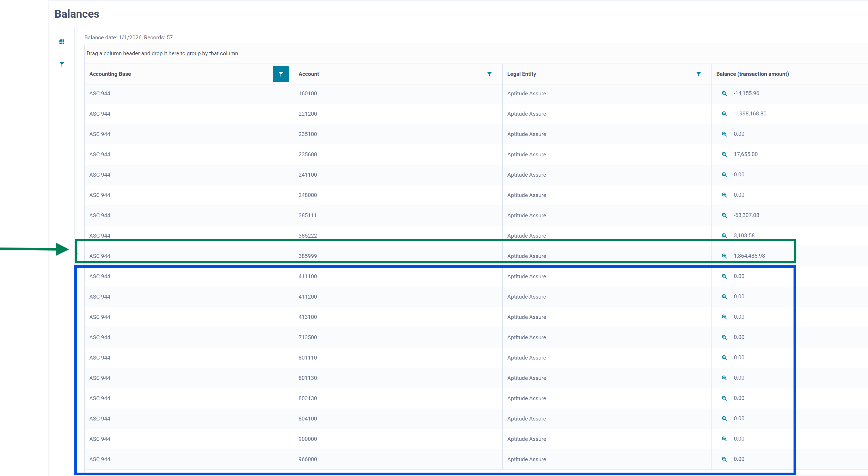The image size is (868, 476).
Task: Click magnifier icon beside -1,998,168.80
Action: click(724, 114)
